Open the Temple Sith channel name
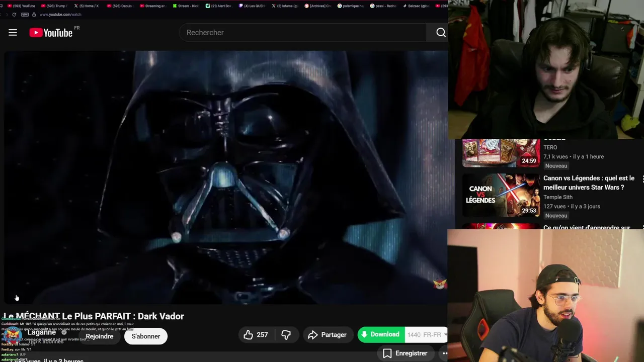Viewport: 644px width, 362px height. click(558, 197)
